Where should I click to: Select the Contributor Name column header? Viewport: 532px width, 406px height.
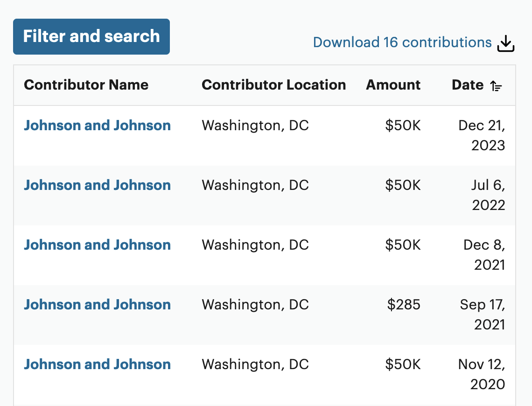tap(86, 85)
